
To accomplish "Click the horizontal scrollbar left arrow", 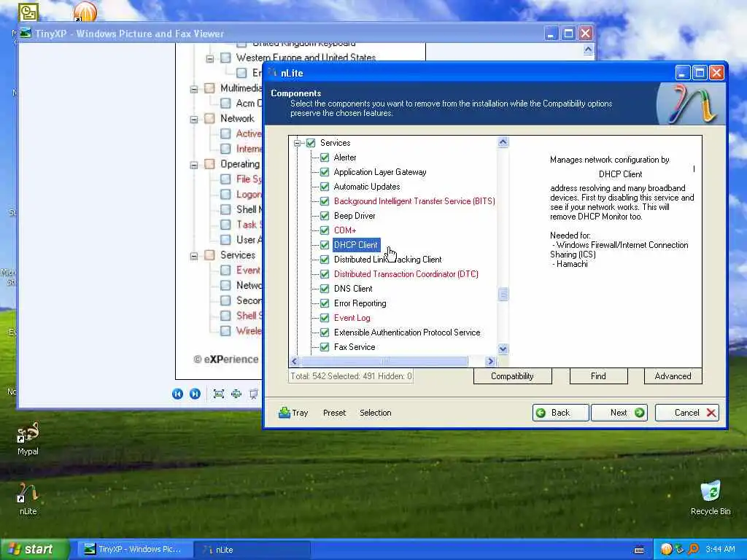I will 295,362.
